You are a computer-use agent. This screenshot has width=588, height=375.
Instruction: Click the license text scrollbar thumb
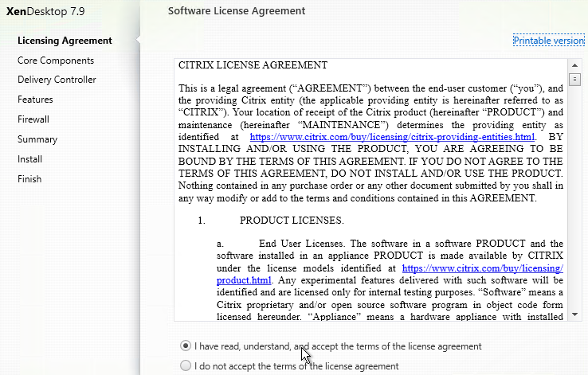[574, 80]
